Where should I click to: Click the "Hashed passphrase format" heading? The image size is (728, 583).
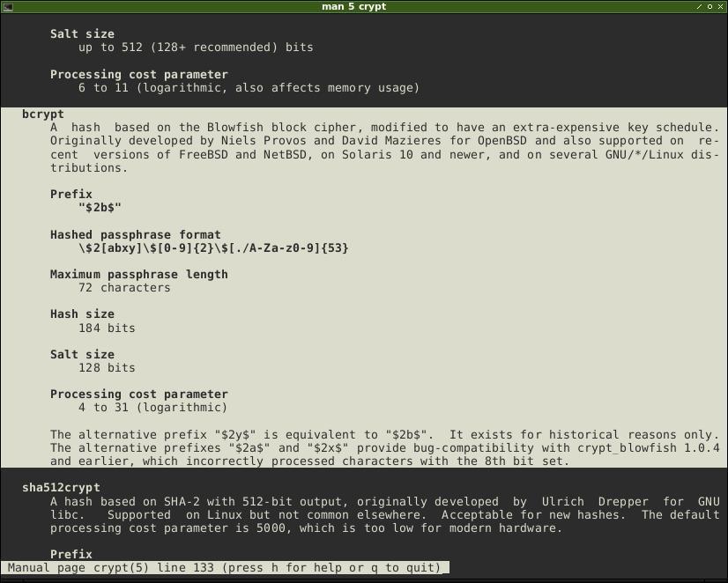[x=135, y=234]
